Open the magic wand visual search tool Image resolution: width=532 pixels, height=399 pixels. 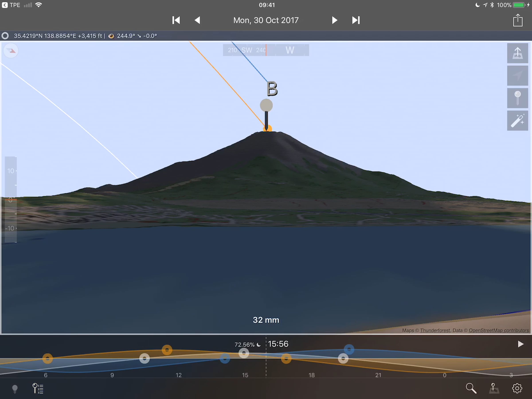point(518,121)
